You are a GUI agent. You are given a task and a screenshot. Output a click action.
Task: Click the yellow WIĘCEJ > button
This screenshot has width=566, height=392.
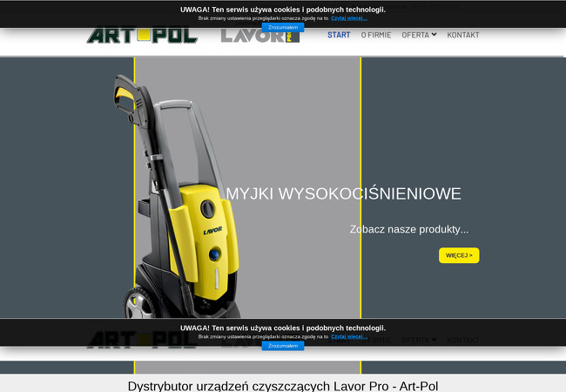pos(459,255)
